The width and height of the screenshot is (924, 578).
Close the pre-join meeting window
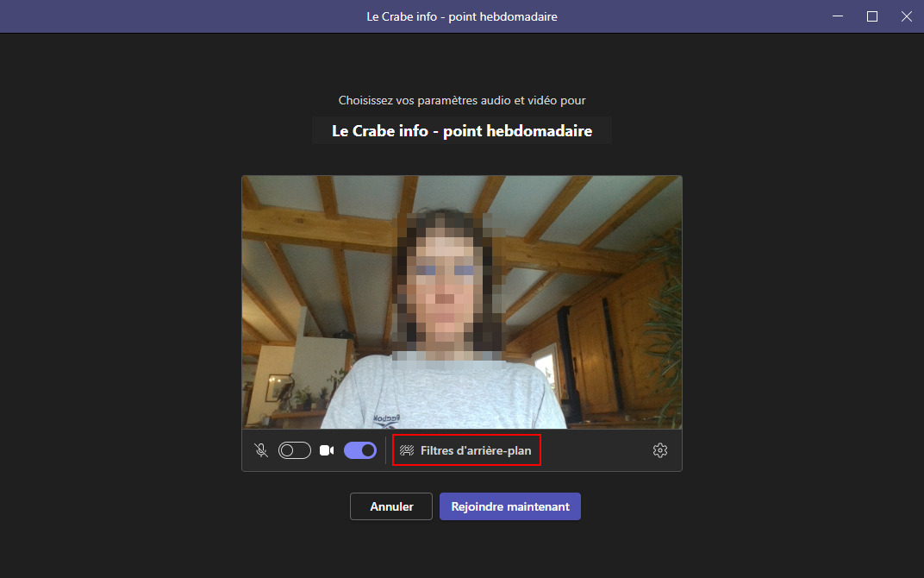pyautogui.click(x=906, y=16)
